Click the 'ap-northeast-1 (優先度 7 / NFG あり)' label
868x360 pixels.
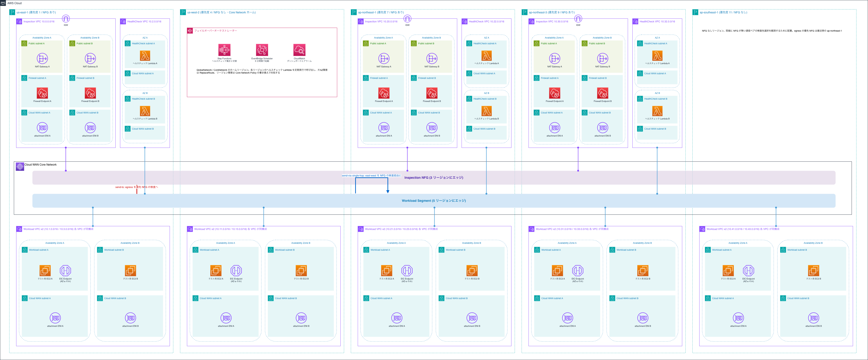click(381, 12)
